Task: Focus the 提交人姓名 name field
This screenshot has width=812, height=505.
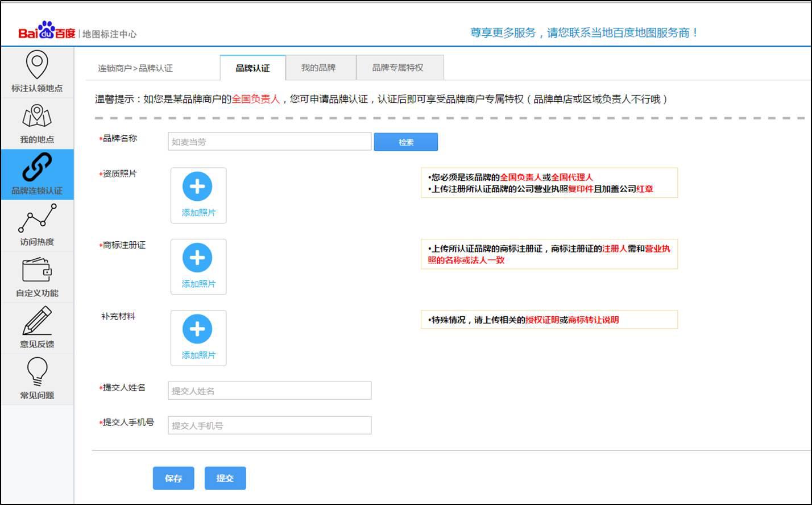Action: point(268,390)
